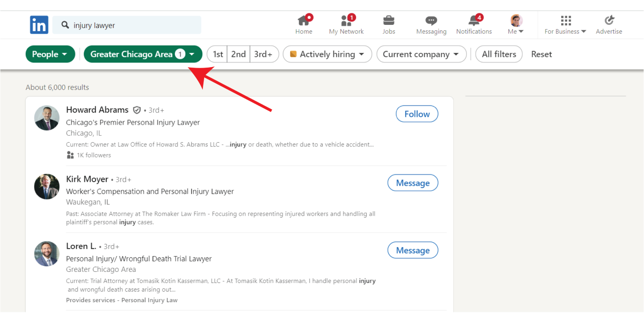Click the search magnifier icon

coord(65,25)
